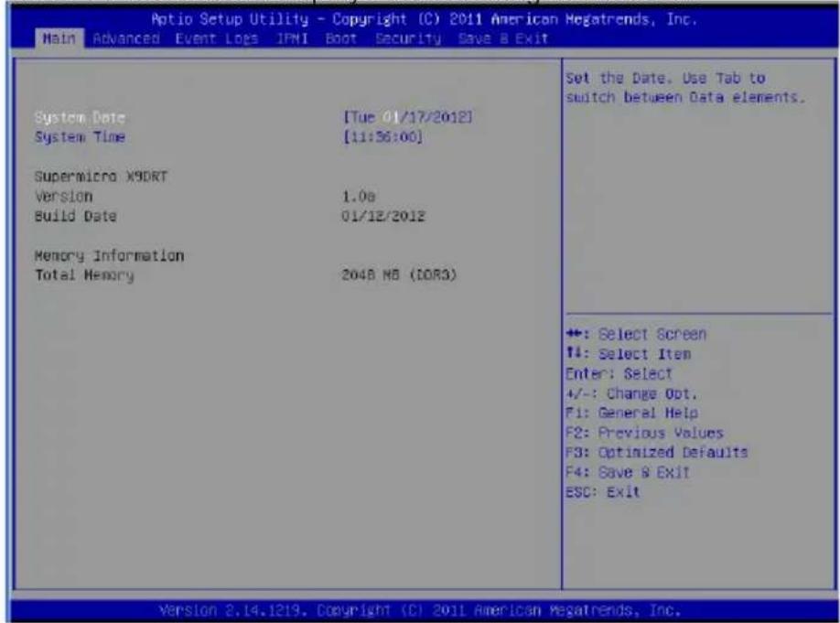Click the Set the Date help text
The image size is (840, 623).
pyautogui.click(x=685, y=88)
